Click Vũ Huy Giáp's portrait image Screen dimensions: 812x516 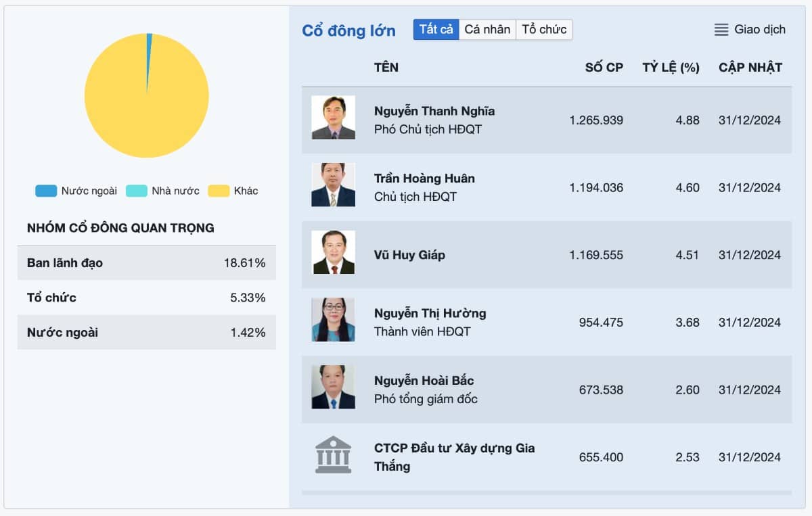pos(333,252)
